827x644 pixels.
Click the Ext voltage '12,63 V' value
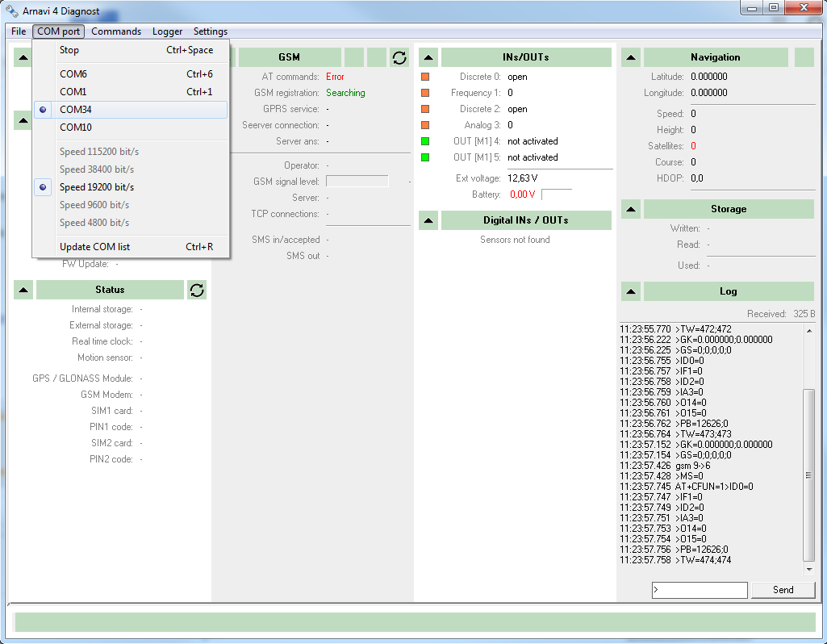[523, 178]
